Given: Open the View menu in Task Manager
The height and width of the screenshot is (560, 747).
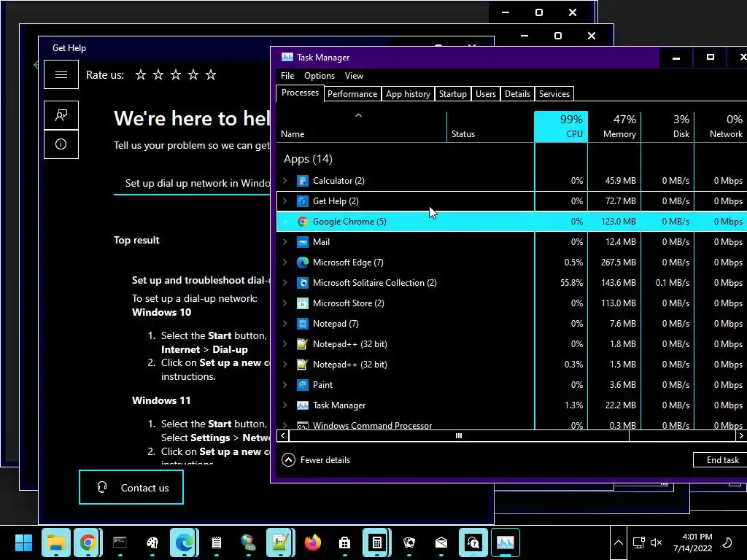Looking at the screenshot, I should point(354,76).
